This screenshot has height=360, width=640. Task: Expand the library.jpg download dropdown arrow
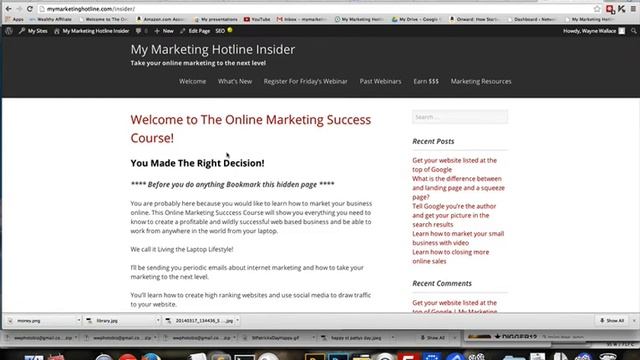click(x=158, y=321)
